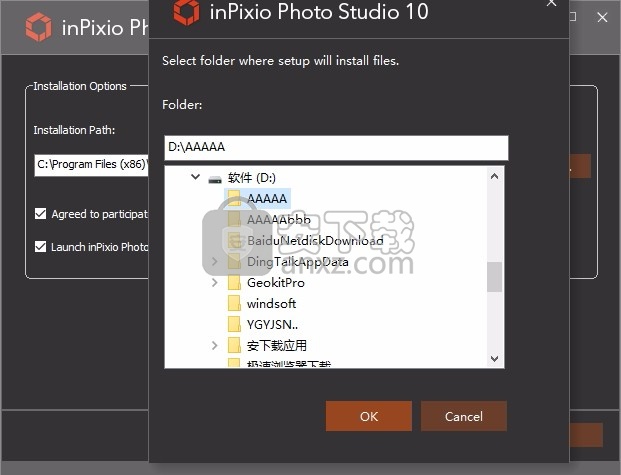Image resolution: width=621 pixels, height=475 pixels.
Task: Select the 安下载应用 folder
Action: tap(277, 345)
